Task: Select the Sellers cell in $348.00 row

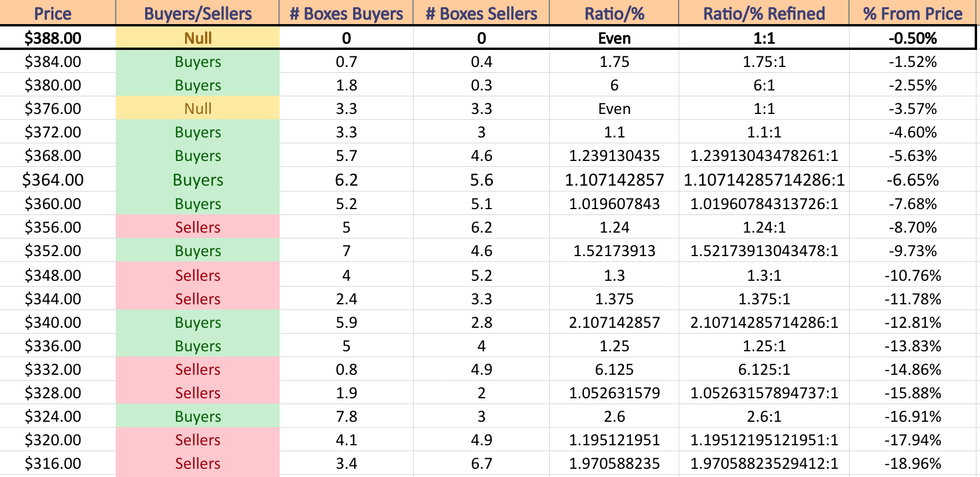Action: point(197,276)
